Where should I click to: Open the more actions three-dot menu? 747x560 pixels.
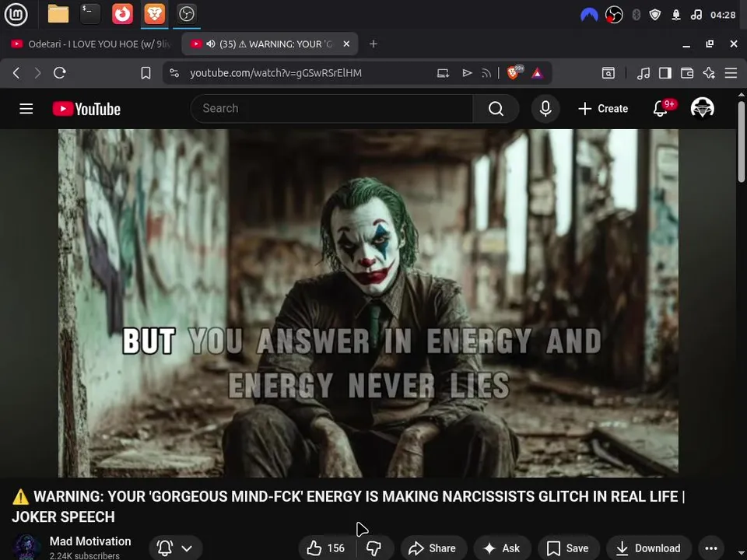click(x=711, y=548)
